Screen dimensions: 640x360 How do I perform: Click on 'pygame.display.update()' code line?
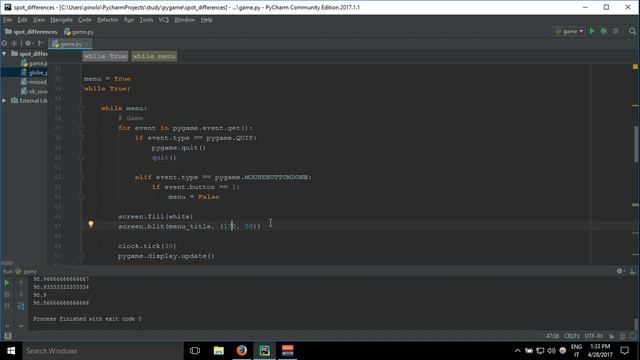pyautogui.click(x=166, y=256)
